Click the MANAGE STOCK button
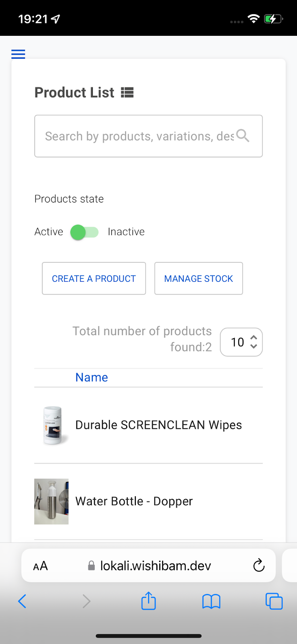The width and height of the screenshot is (297, 644). (199, 279)
